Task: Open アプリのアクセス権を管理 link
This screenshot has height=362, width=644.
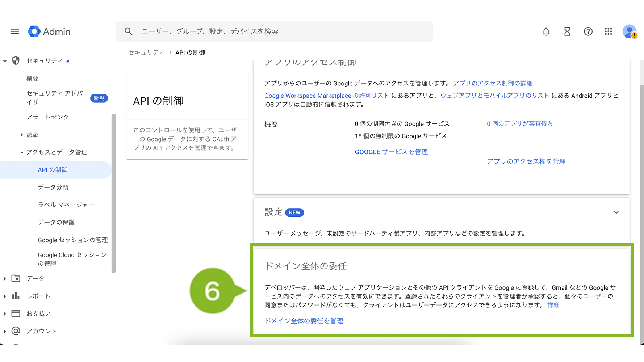Action: pos(526,161)
